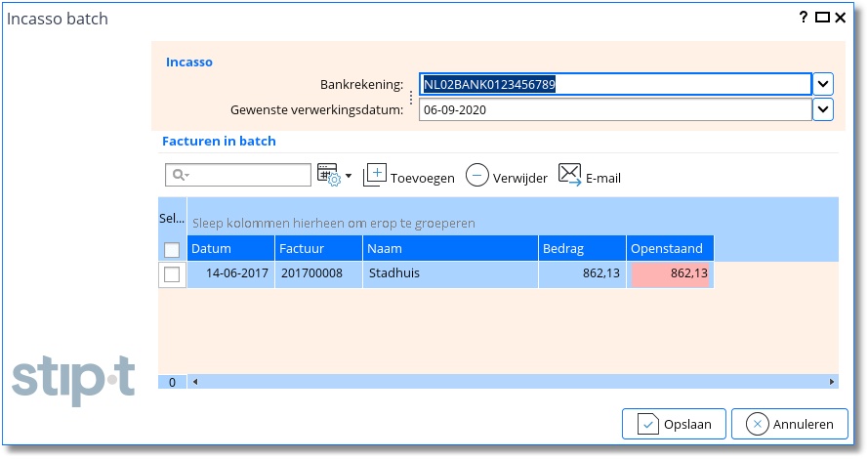The image size is (868, 459).
Task: Click the stip-t logo
Action: [73, 376]
